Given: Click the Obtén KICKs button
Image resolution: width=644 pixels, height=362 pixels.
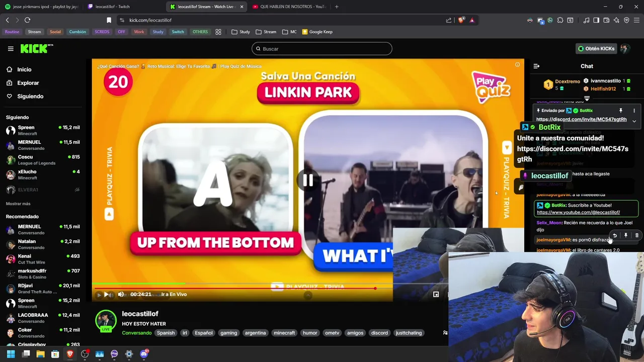Looking at the screenshot, I should 596,49.
